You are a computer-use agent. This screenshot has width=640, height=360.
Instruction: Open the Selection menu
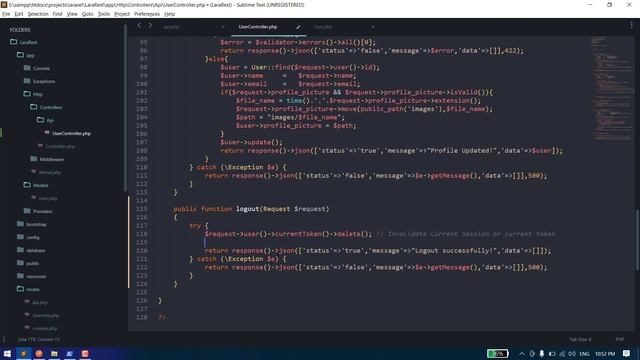coord(38,14)
